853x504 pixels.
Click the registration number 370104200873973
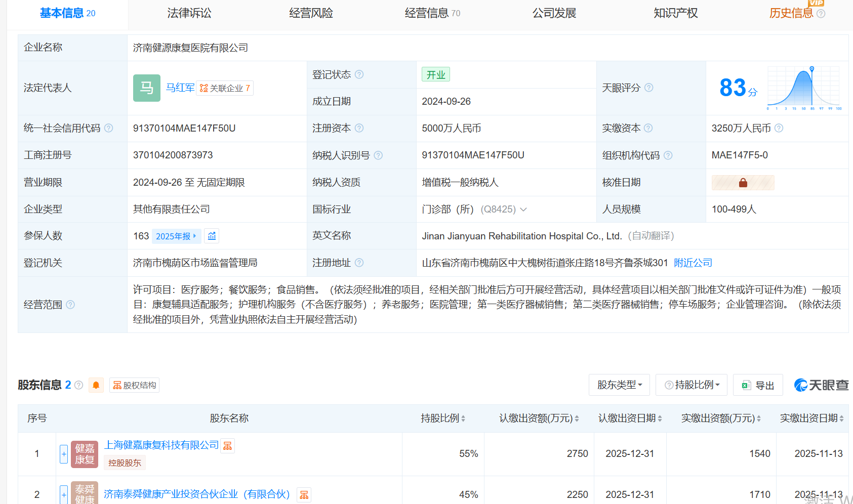173,155
